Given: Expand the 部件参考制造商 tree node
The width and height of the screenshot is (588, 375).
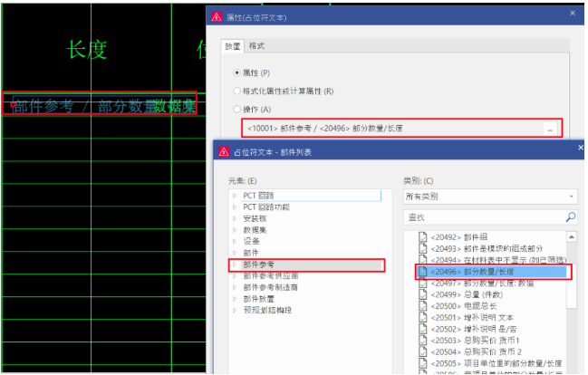Looking at the screenshot, I should pyautogui.click(x=235, y=287).
